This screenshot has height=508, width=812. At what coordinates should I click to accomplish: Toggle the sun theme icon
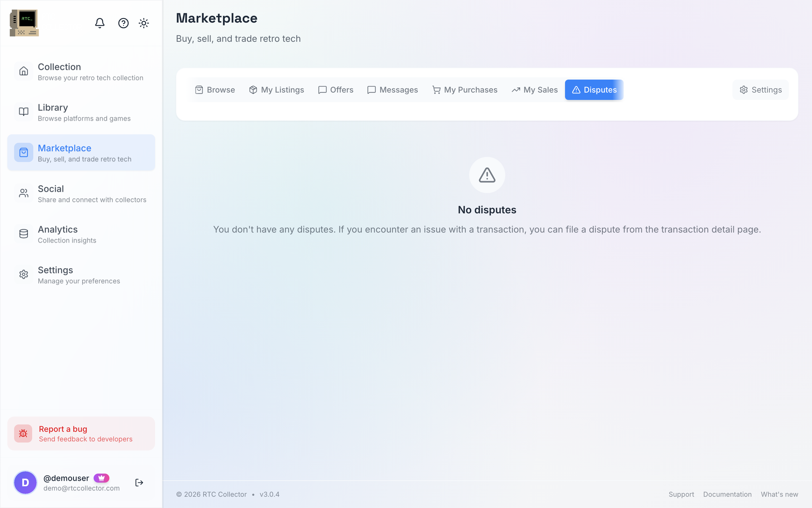pos(144,23)
